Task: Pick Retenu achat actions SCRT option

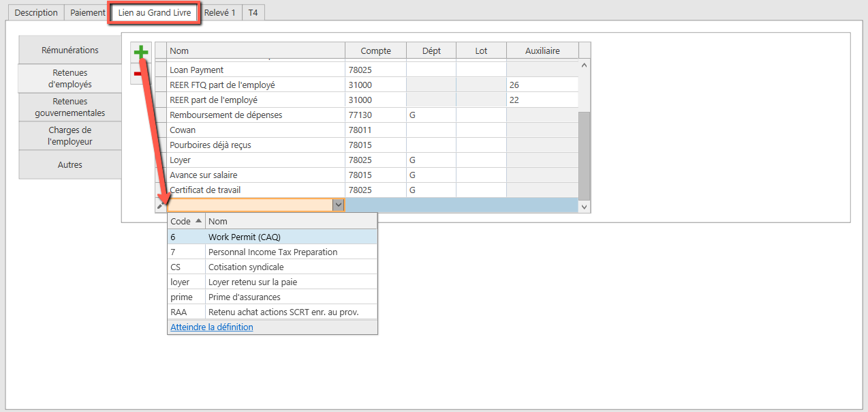Action: (273, 312)
